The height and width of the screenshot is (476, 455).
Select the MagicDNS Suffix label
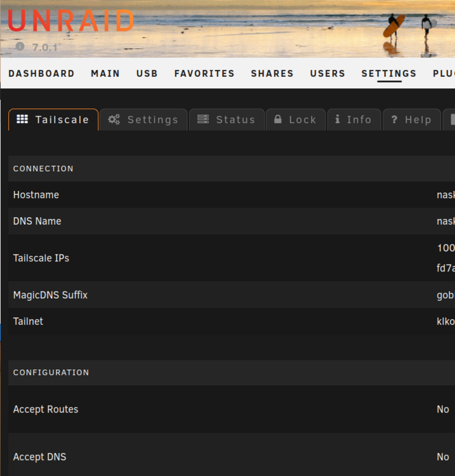click(50, 295)
